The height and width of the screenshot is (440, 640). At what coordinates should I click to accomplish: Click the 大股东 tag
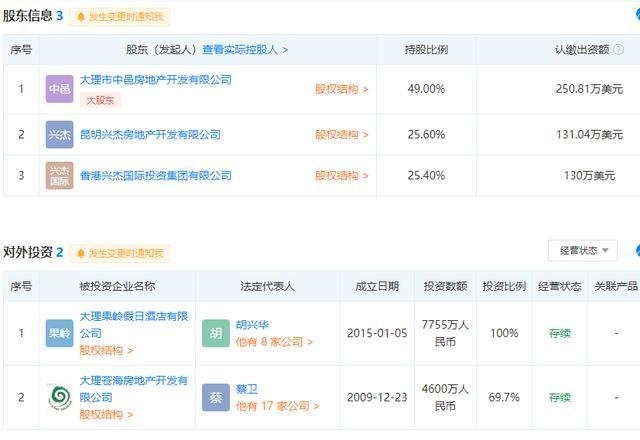tap(100, 100)
